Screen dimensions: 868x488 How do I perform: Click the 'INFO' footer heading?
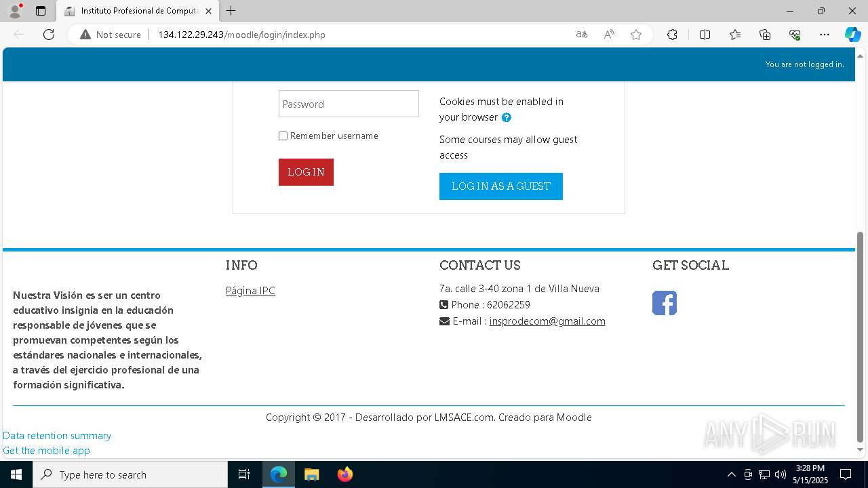click(x=241, y=265)
